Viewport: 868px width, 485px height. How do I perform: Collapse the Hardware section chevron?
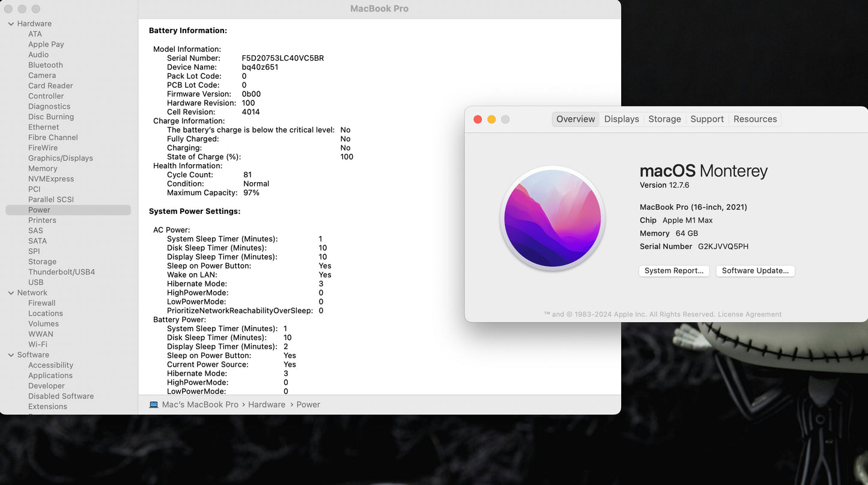click(11, 24)
